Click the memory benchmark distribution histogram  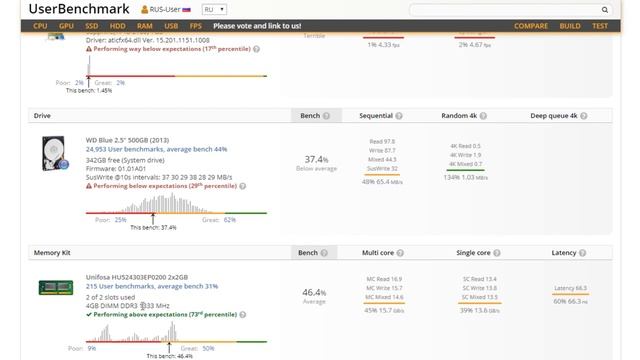[x=176, y=332]
